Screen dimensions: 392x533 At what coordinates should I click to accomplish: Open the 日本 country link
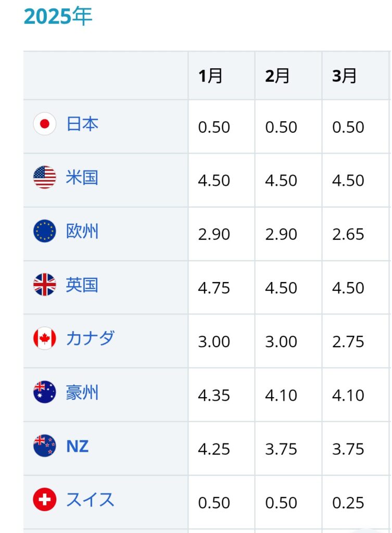tap(82, 124)
